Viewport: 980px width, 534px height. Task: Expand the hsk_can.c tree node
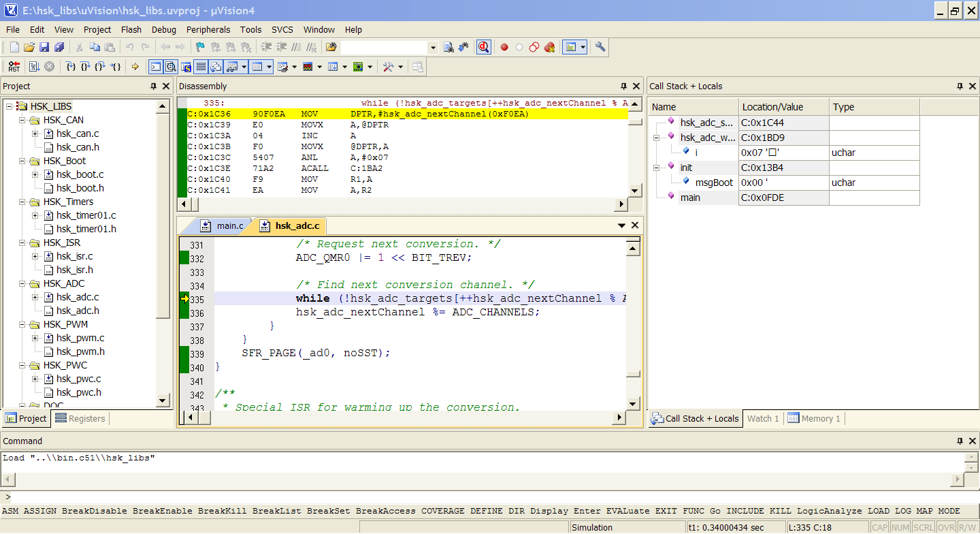tap(35, 133)
